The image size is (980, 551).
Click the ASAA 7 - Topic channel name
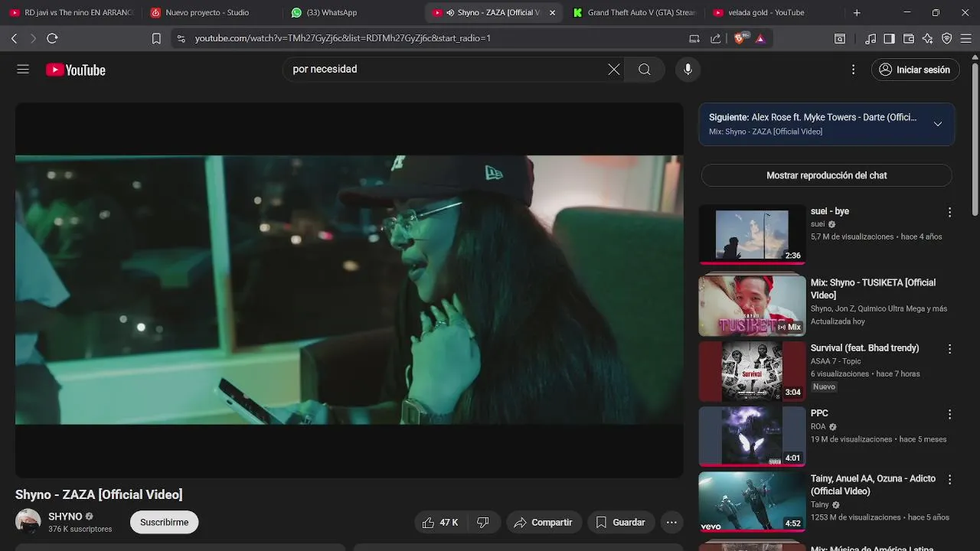(x=835, y=361)
